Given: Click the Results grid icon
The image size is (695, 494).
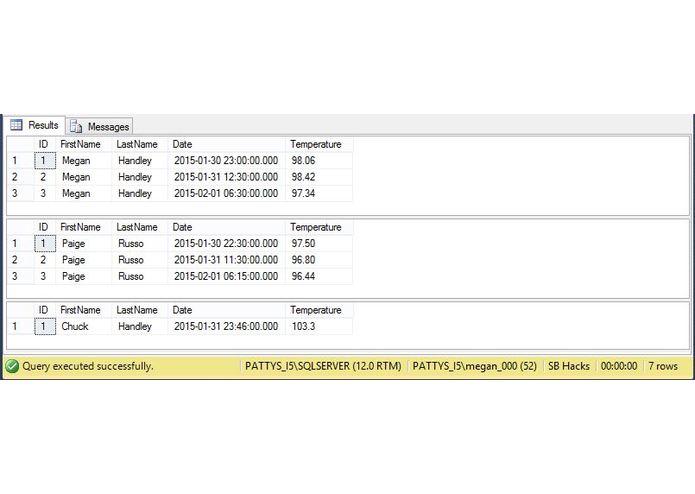Looking at the screenshot, I should tap(16, 125).
